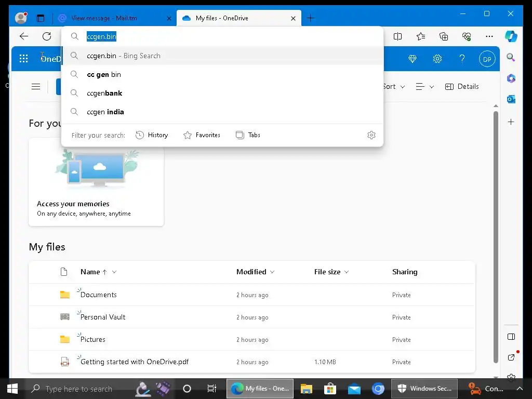The width and height of the screenshot is (532, 399).
Task: Open the Name column sort dropdown
Action: click(x=114, y=272)
